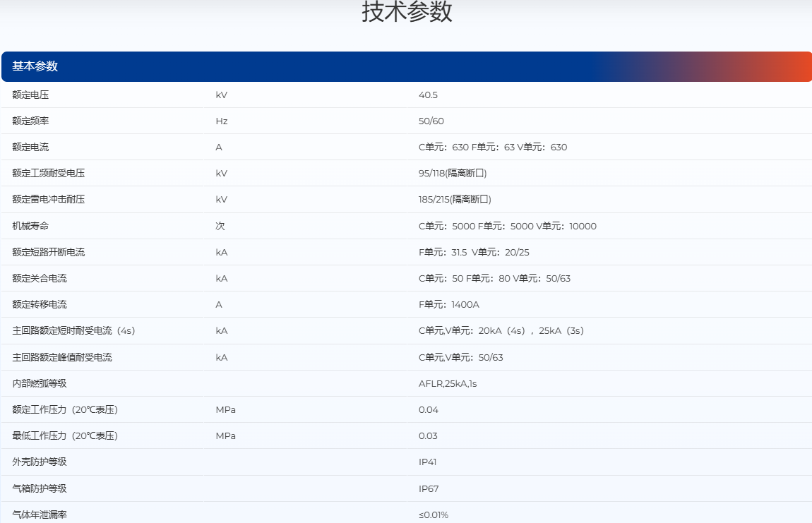
Task: Click the 额定电压 row label
Action: [30, 95]
